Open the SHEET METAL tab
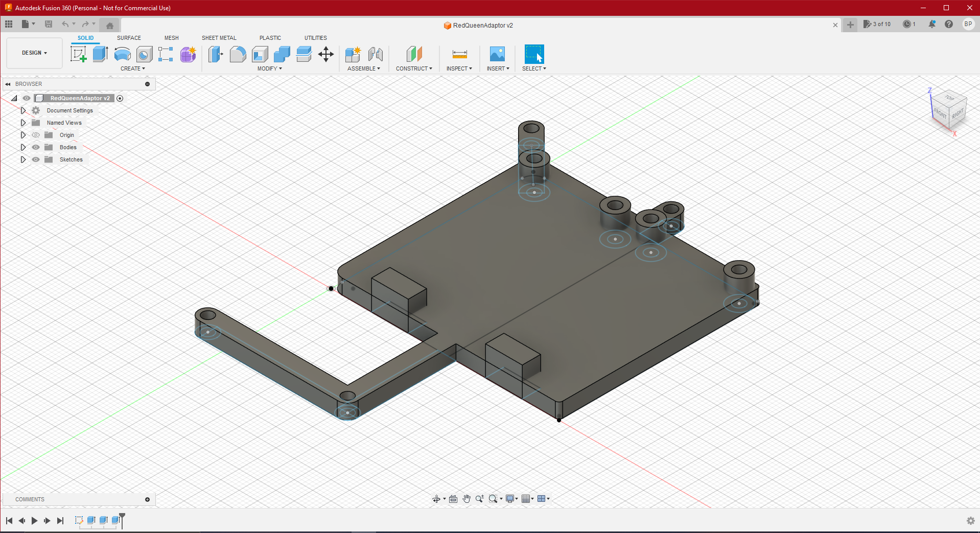Screen dimensions: 980x533 coord(219,38)
